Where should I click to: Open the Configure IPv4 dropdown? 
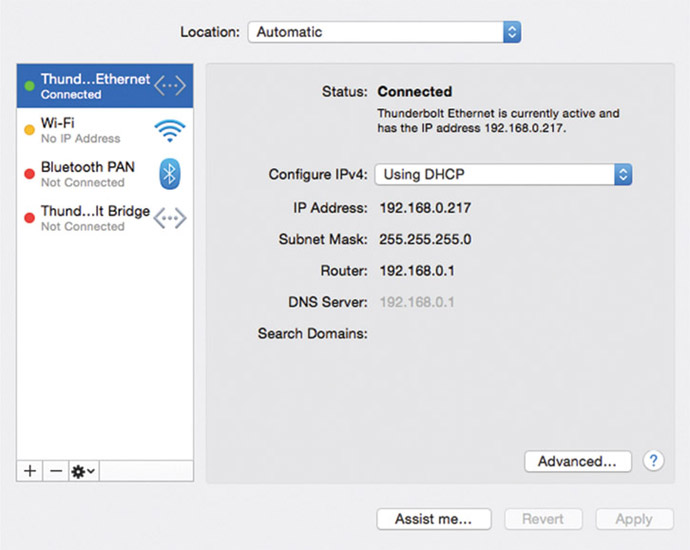point(503,174)
